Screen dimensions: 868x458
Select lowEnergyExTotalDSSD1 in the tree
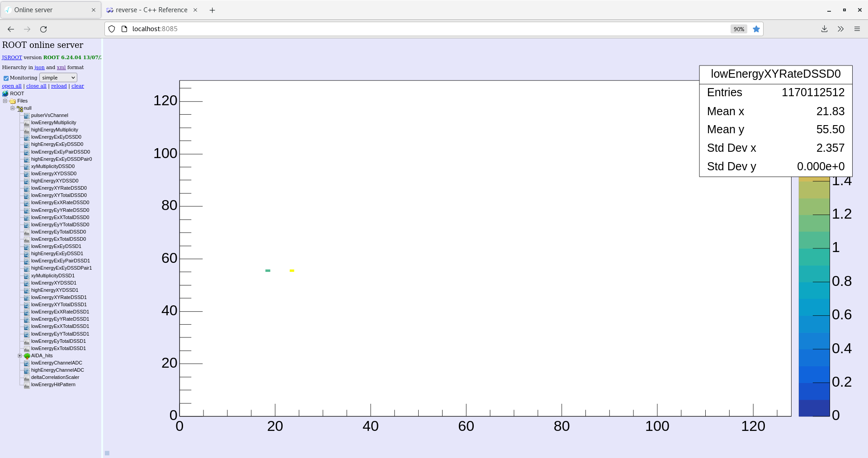click(x=58, y=349)
